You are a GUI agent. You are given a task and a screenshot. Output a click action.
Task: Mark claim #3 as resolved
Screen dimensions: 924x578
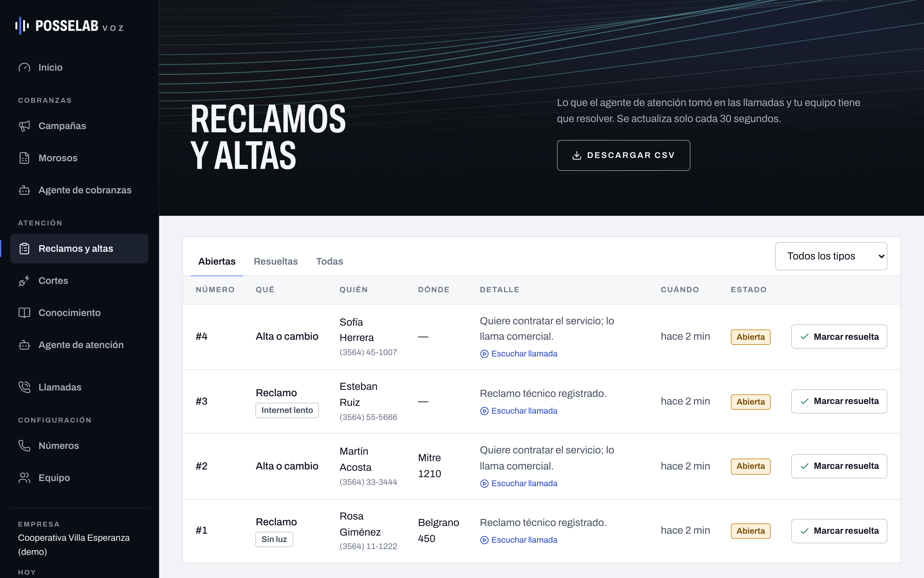pyautogui.click(x=839, y=401)
